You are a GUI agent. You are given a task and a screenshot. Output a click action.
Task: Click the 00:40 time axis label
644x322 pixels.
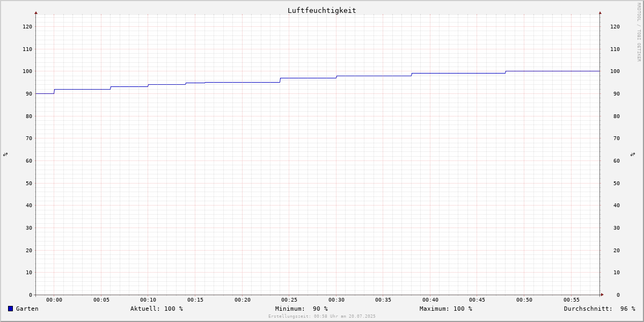[430, 299]
